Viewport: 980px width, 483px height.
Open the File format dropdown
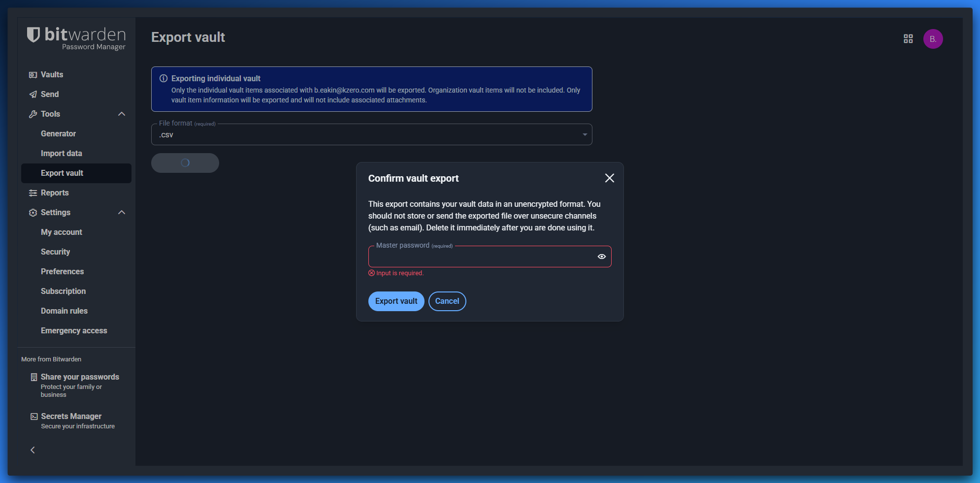point(371,135)
